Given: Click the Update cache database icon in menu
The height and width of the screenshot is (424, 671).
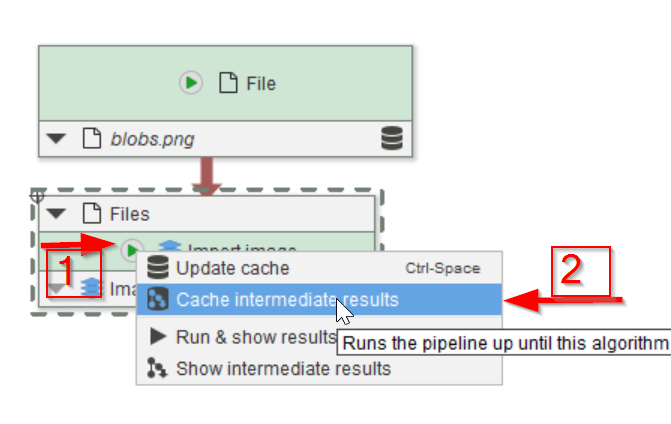Looking at the screenshot, I should pyautogui.click(x=157, y=268).
